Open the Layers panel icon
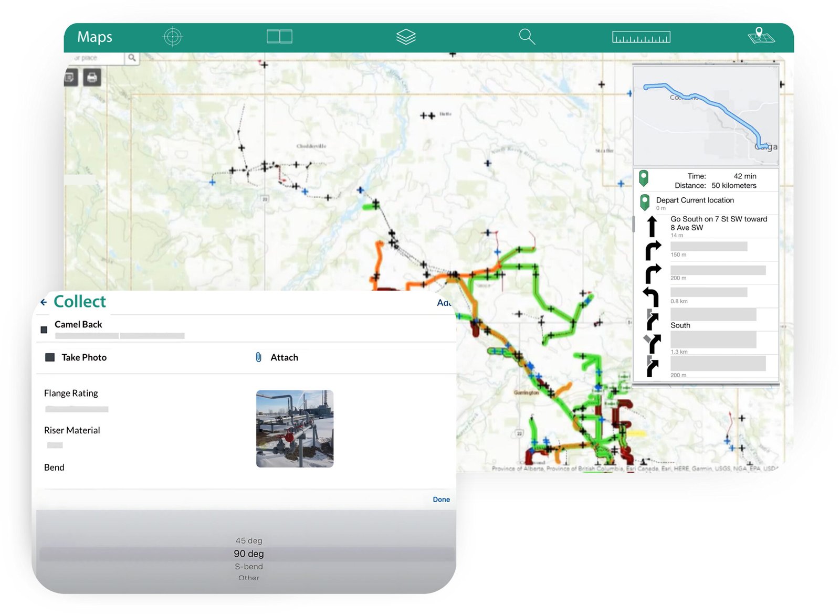Image resolution: width=840 pixels, height=616 pixels. point(406,36)
